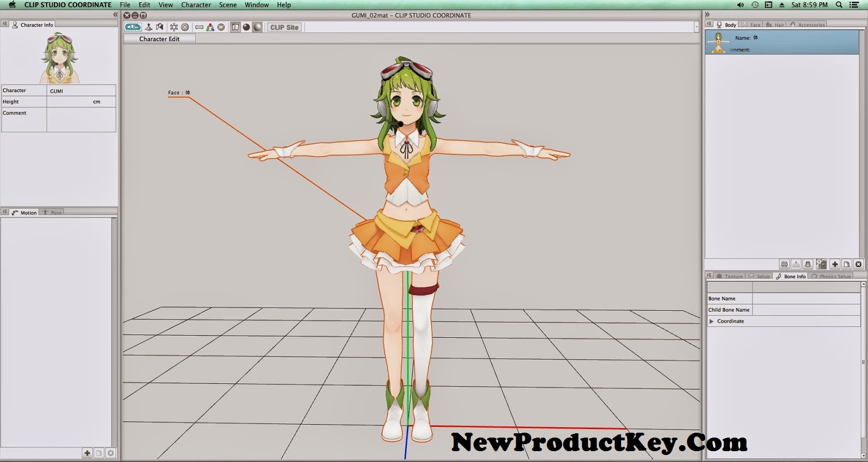This screenshot has width=868, height=462.
Task: Open the Apple menu
Action: tap(12, 5)
